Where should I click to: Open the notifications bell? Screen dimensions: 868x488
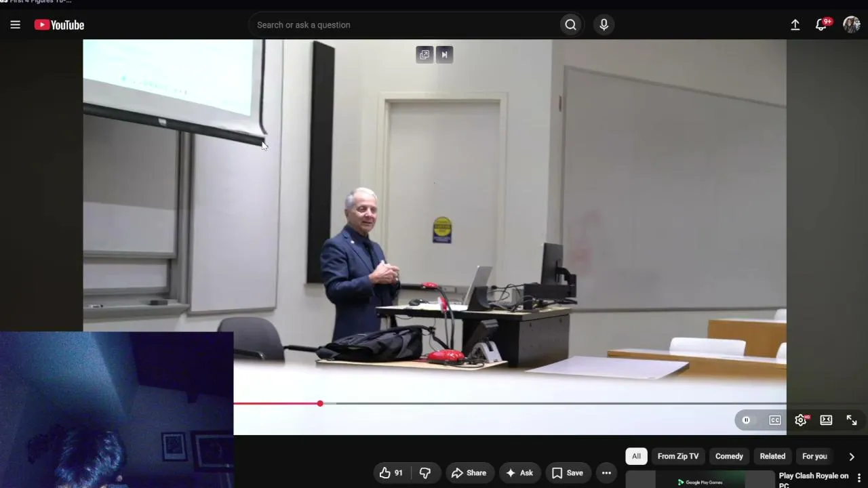tap(821, 25)
